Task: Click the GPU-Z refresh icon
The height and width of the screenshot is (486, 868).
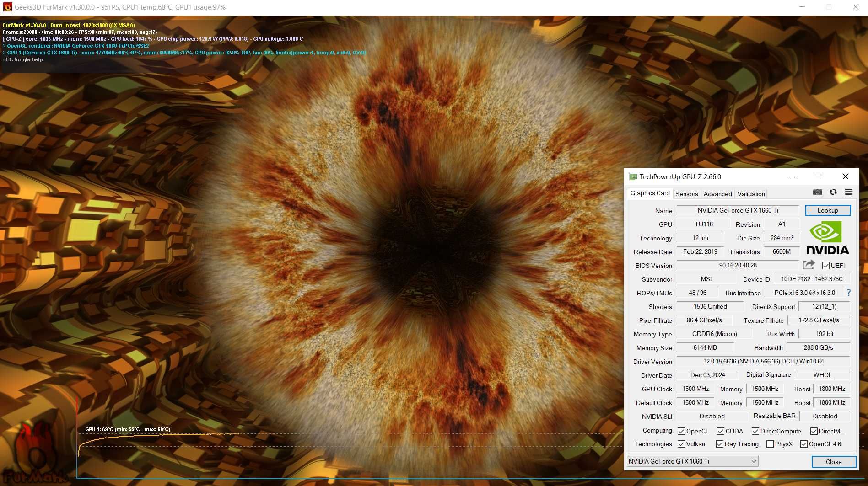Action: coord(833,192)
